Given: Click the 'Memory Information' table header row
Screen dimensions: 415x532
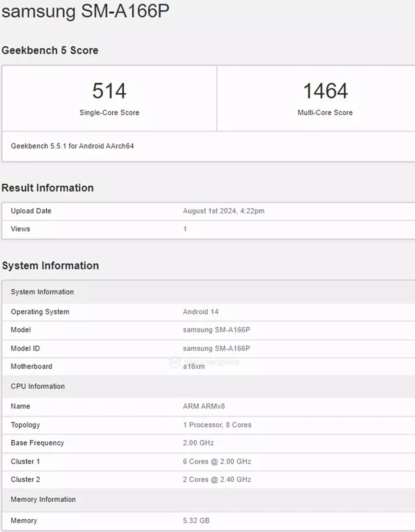Looking at the screenshot, I should 209,500.
